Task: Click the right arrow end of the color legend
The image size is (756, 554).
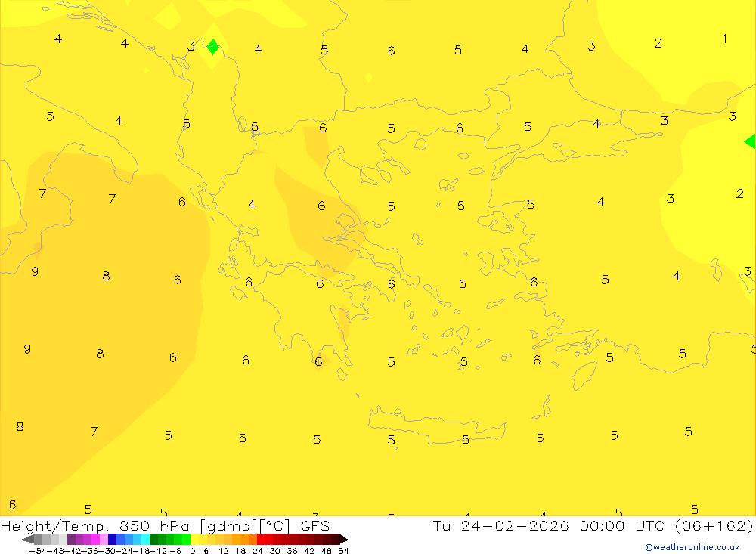Action: click(344, 539)
